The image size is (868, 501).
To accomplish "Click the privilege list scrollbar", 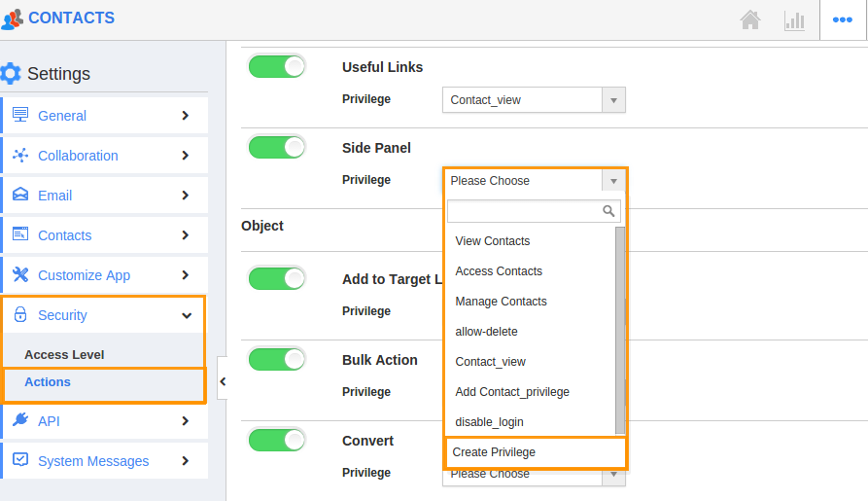I will pyautogui.click(x=620, y=331).
